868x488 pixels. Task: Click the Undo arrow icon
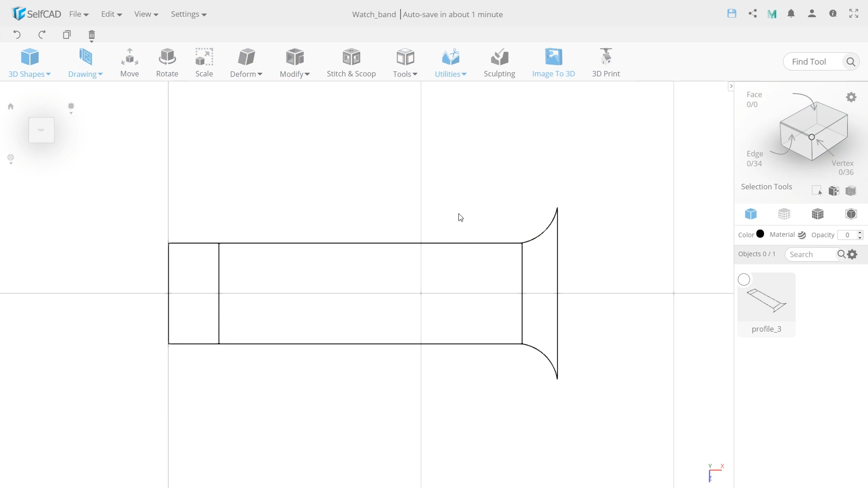tap(17, 35)
